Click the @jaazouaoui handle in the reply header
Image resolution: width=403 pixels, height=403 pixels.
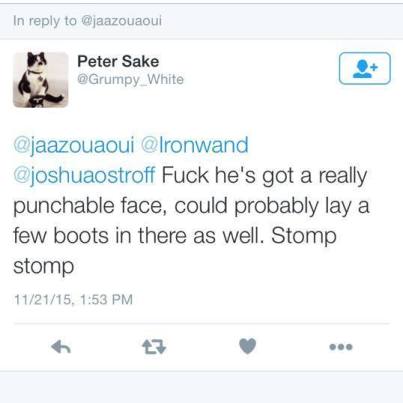(x=121, y=21)
